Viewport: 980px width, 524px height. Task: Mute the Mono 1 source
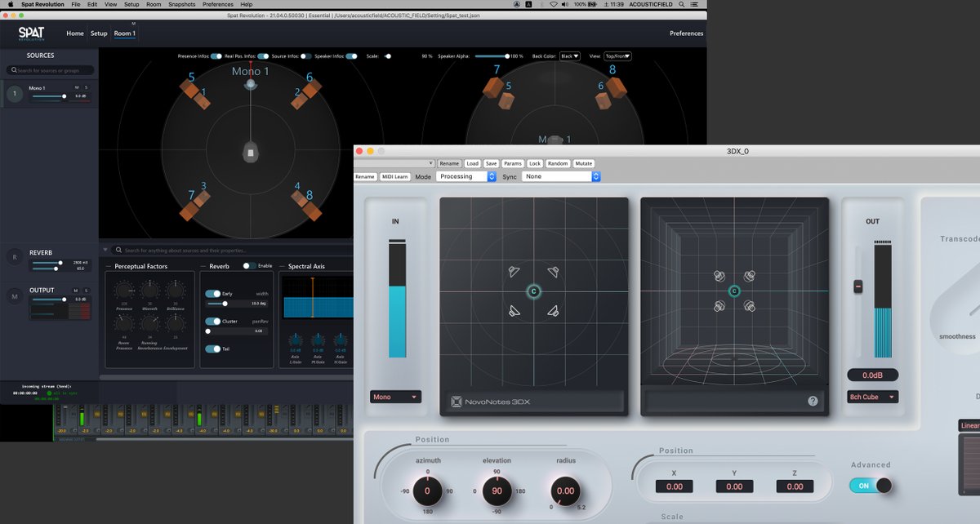(77, 87)
